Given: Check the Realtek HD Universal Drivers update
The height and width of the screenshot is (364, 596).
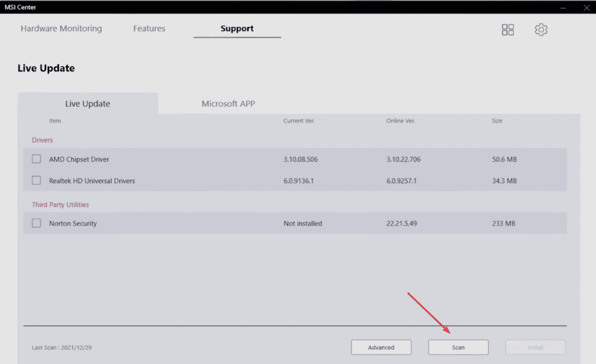Looking at the screenshot, I should pyautogui.click(x=36, y=181).
